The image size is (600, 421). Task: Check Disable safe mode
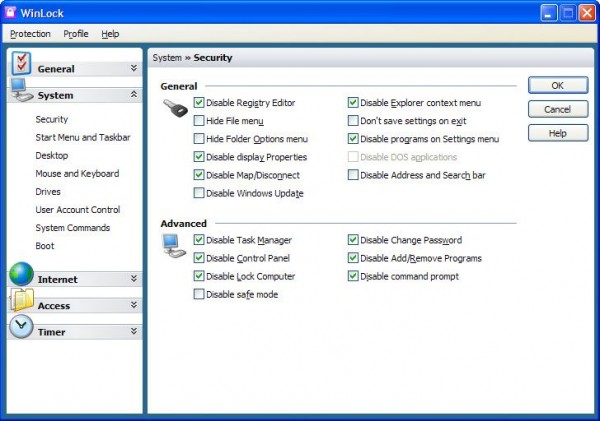coord(199,294)
